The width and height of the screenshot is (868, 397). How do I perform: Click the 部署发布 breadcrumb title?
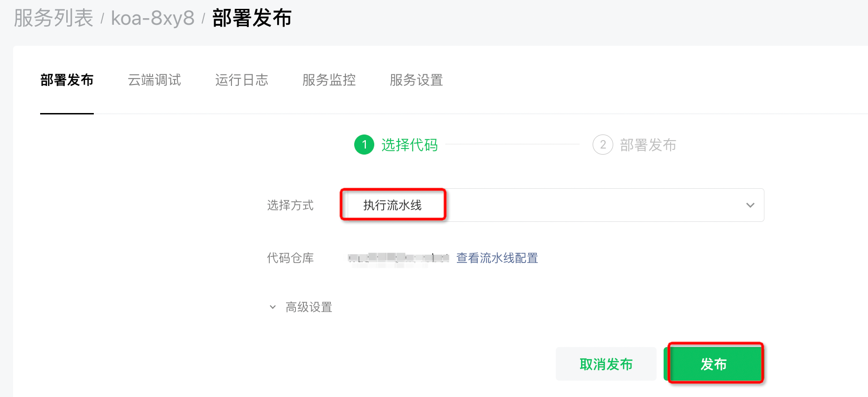click(252, 18)
